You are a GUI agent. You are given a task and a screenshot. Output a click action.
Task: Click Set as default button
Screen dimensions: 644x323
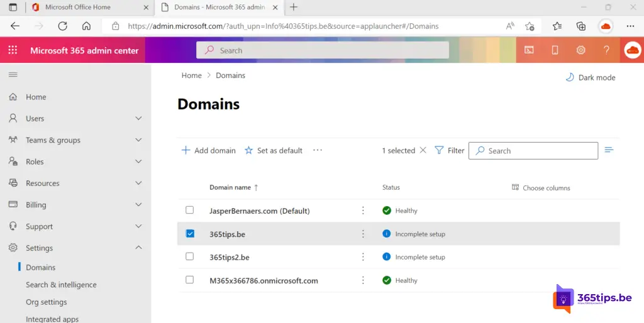274,150
